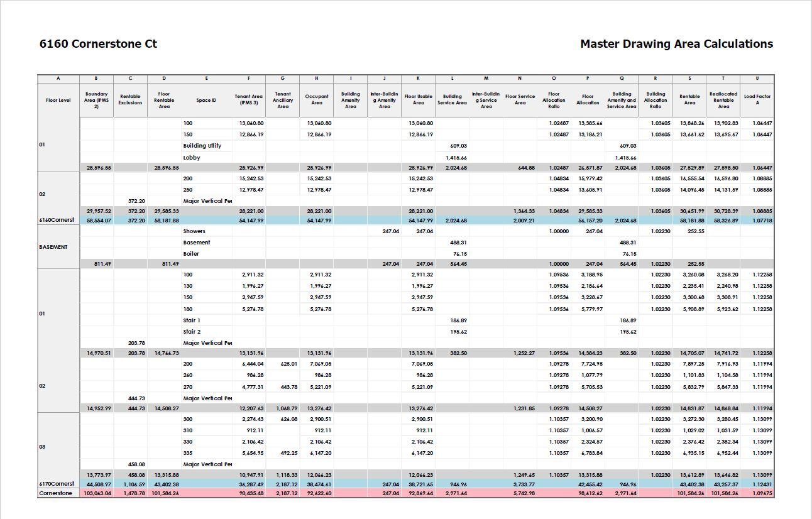Click the tenant ancillary value "625.01"
Screen dimensions: 812x519
[288, 364]
